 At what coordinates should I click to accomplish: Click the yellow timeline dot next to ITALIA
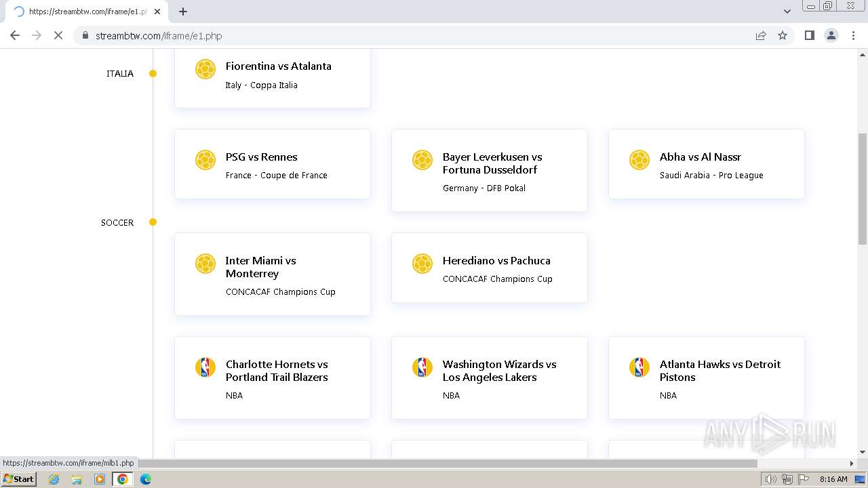tap(153, 74)
